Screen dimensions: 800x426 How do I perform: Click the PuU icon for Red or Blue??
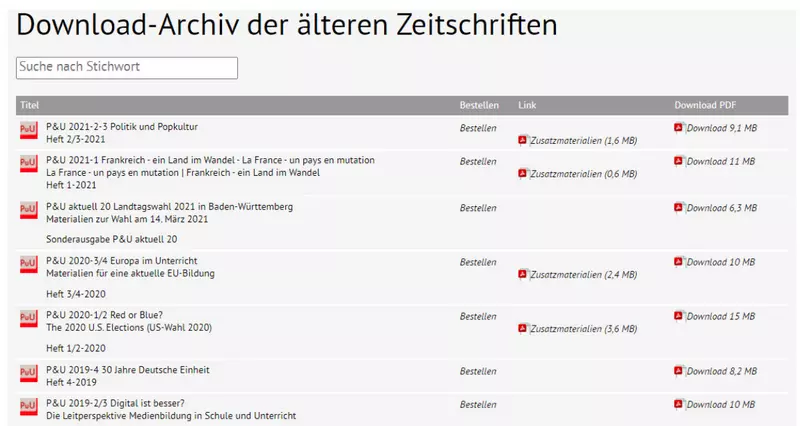point(29,318)
